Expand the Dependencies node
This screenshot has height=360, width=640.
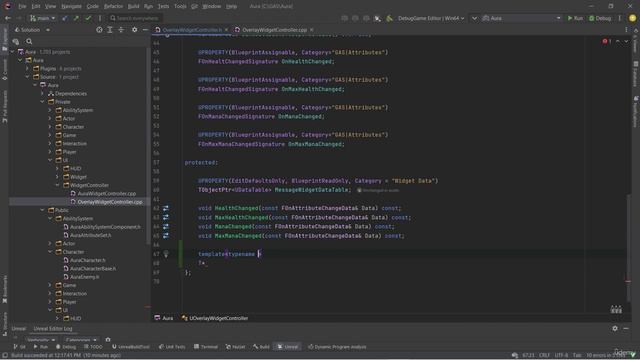coord(42,93)
